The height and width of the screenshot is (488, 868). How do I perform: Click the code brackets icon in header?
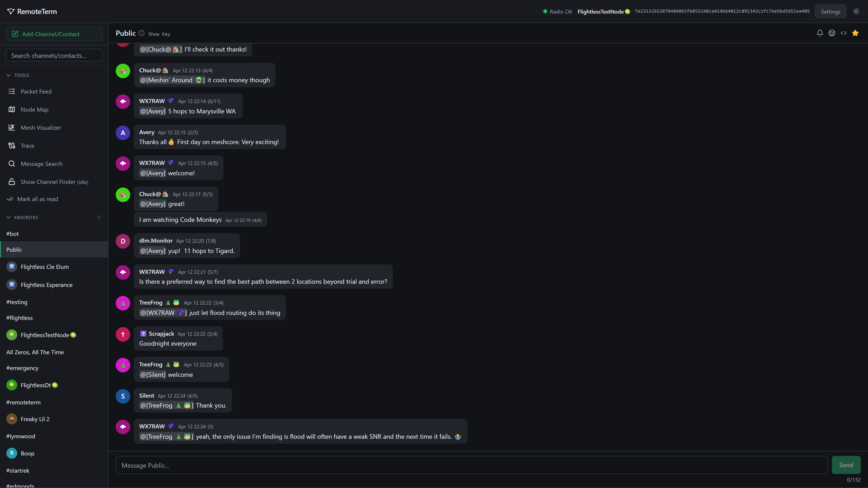click(843, 33)
